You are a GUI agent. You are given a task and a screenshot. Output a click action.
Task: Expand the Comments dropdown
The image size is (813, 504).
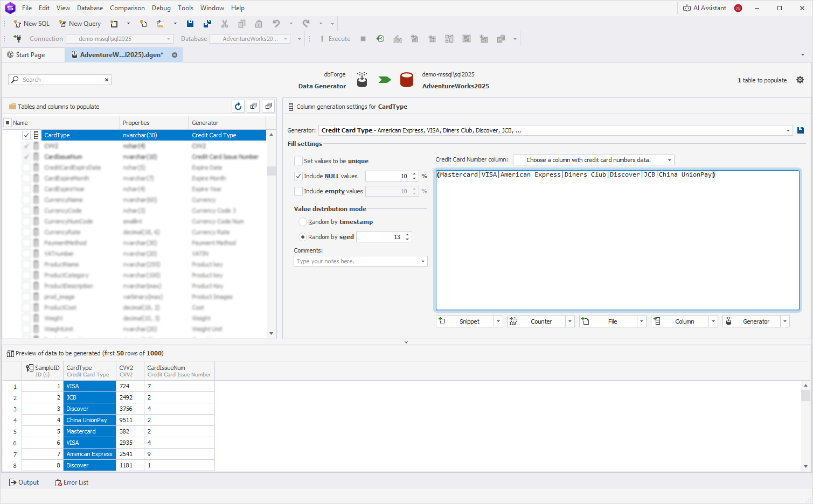pos(423,261)
